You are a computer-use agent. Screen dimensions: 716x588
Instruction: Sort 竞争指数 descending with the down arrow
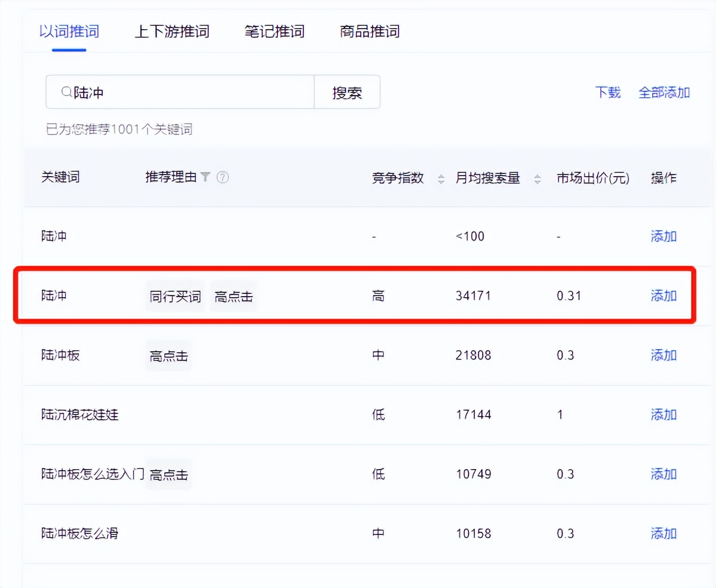pos(441,182)
